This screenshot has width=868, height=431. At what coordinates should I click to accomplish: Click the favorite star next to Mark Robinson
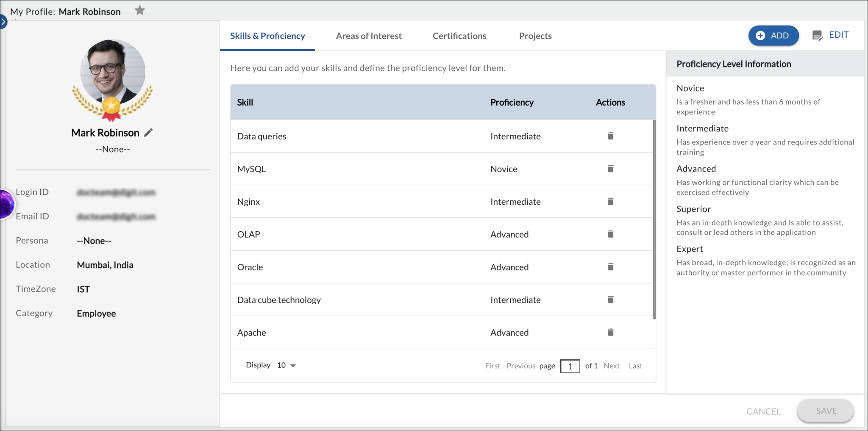pos(140,11)
